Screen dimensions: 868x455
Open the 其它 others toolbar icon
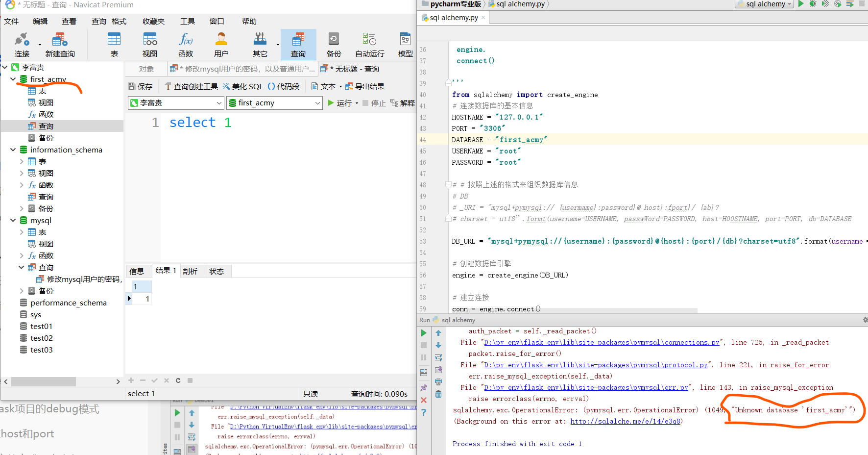[x=260, y=45]
